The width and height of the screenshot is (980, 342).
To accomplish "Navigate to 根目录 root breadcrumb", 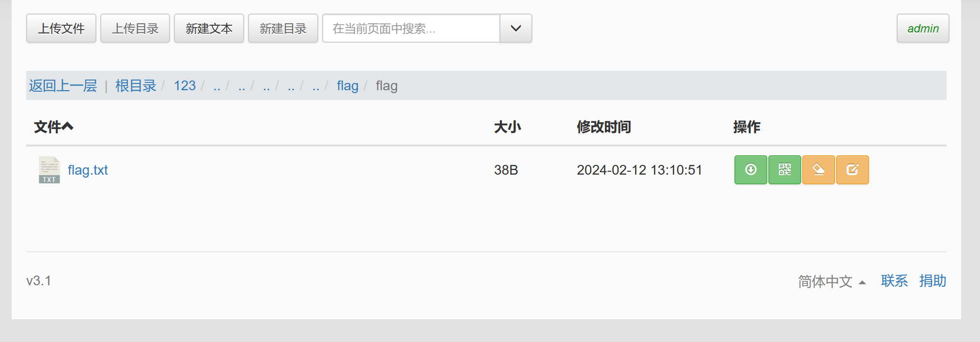I will pos(136,86).
